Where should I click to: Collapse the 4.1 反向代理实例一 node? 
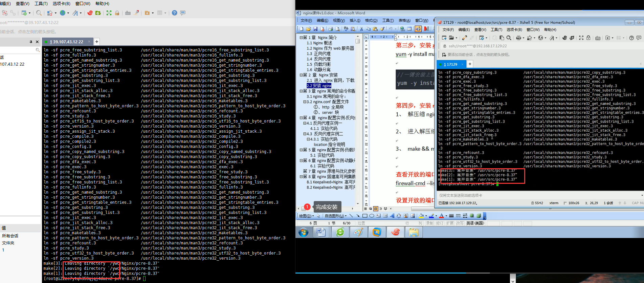point(305,123)
